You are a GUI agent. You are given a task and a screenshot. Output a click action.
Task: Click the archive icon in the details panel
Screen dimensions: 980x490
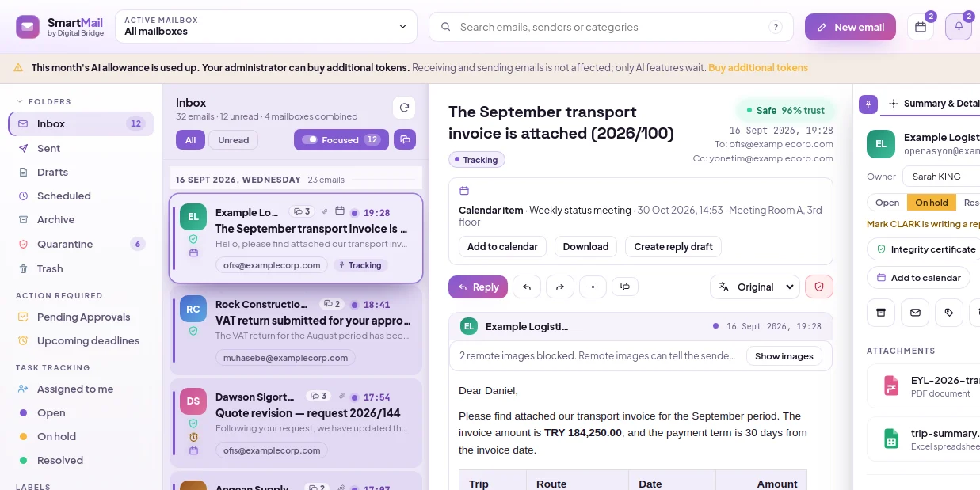(x=881, y=313)
